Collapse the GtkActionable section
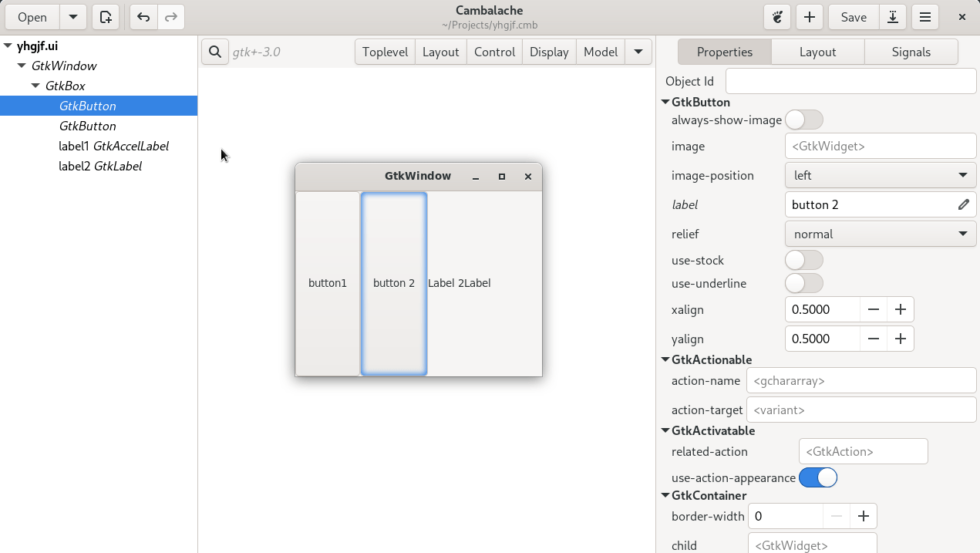Screen dimensions: 980x553 pos(665,359)
